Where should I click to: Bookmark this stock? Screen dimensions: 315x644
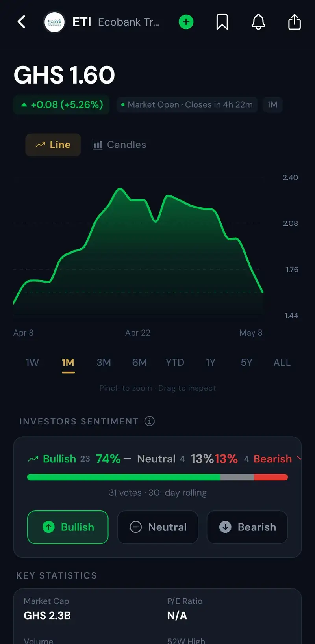pos(222,22)
